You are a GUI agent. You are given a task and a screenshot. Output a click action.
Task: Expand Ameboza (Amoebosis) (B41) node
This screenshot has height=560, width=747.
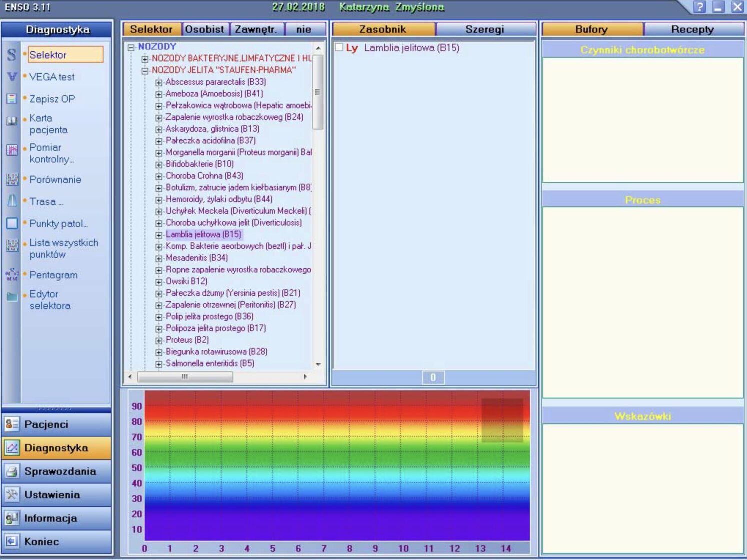pyautogui.click(x=159, y=94)
